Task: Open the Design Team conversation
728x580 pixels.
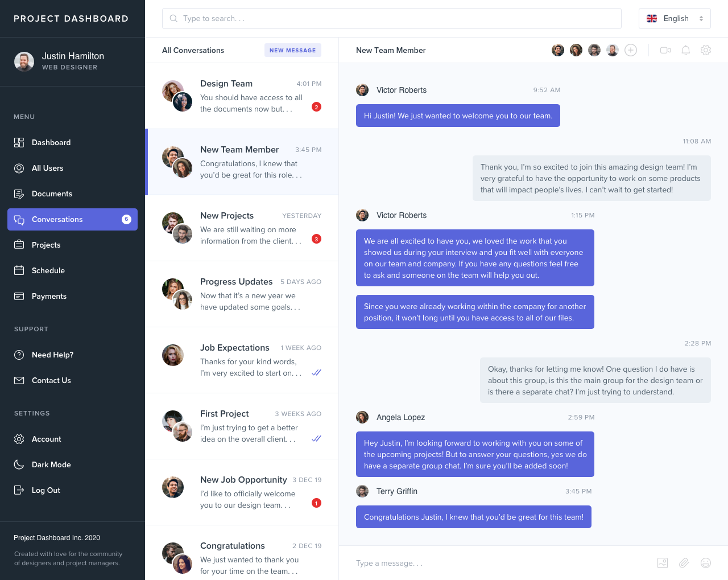Action: coord(242,96)
